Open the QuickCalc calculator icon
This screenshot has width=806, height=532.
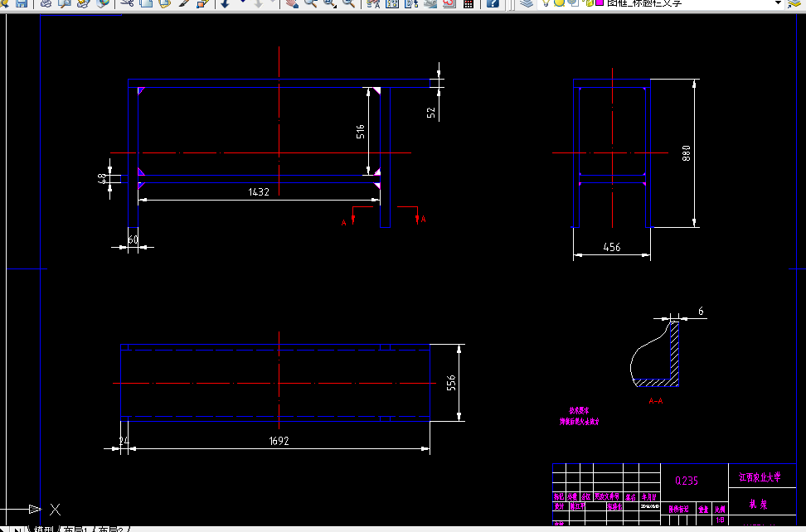click(469, 3)
